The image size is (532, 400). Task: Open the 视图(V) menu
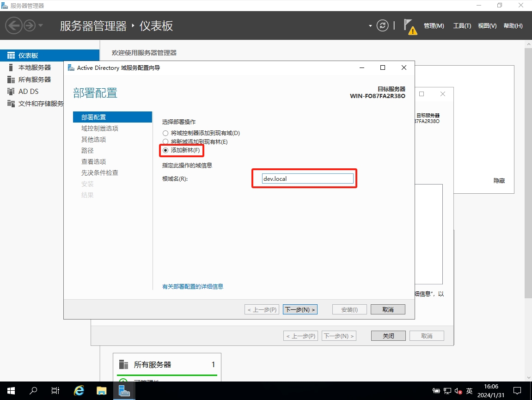click(x=487, y=26)
